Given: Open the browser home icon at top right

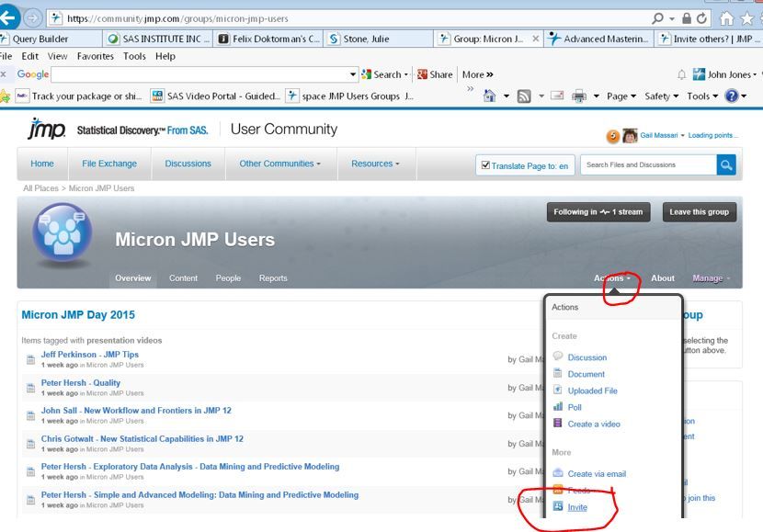Looking at the screenshot, I should click(726, 18).
